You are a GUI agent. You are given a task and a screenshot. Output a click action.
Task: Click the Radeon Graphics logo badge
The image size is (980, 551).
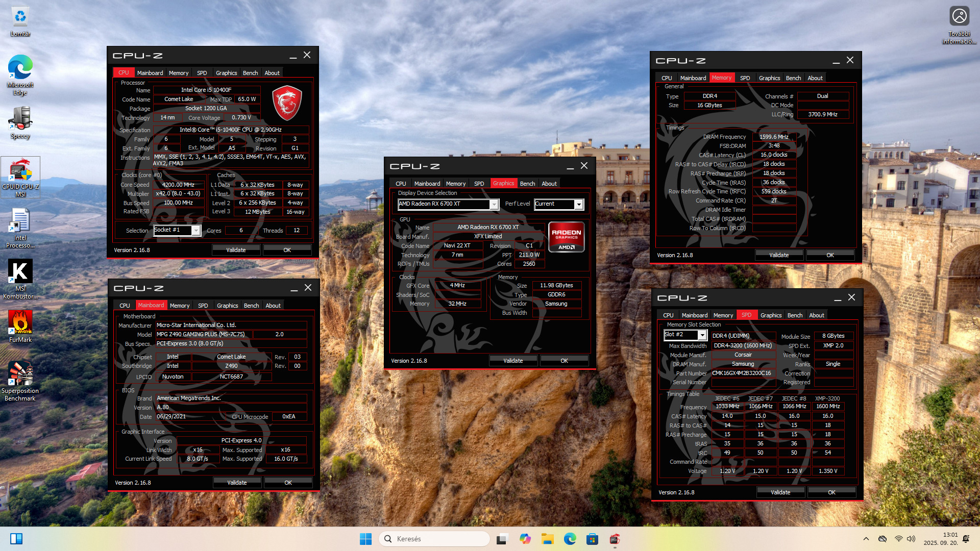(x=567, y=237)
